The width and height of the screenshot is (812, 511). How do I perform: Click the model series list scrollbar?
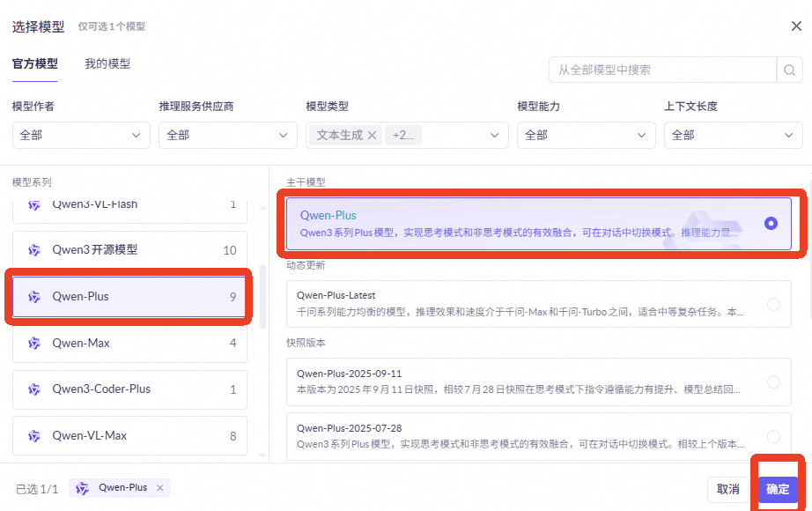click(262, 296)
